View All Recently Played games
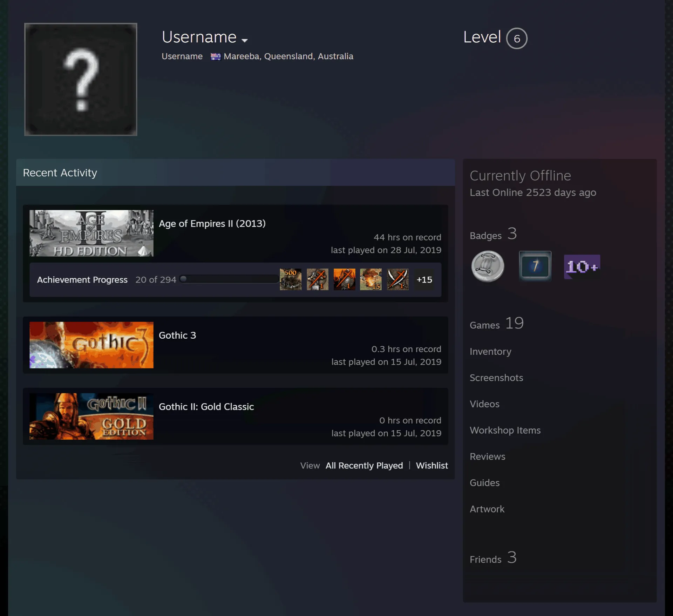673x616 pixels. click(364, 466)
